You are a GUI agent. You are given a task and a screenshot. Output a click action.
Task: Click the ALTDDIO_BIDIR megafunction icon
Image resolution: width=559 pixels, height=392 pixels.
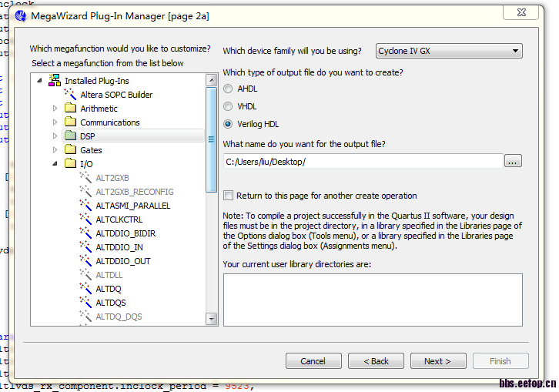[86, 233]
